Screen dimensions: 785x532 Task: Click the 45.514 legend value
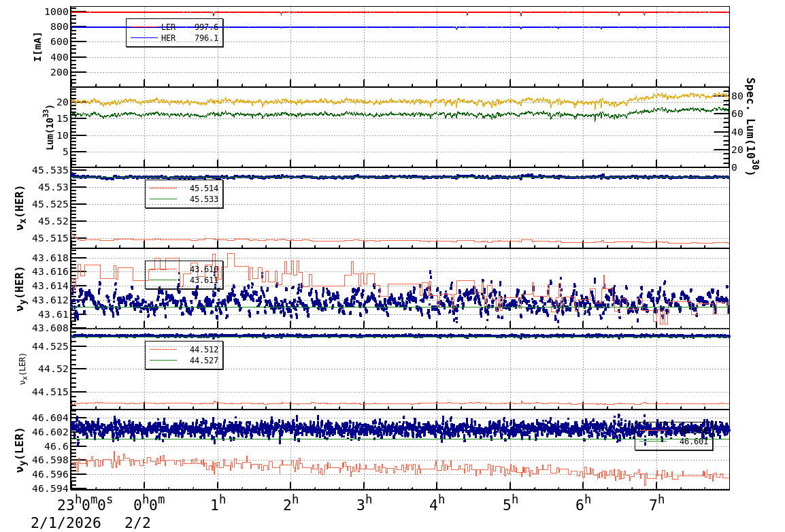coord(204,188)
